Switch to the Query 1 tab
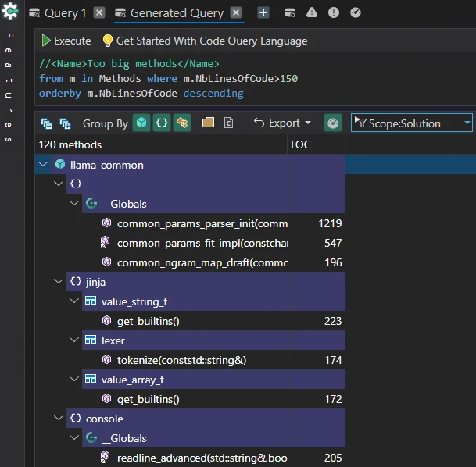This screenshot has width=476, height=467. click(58, 13)
